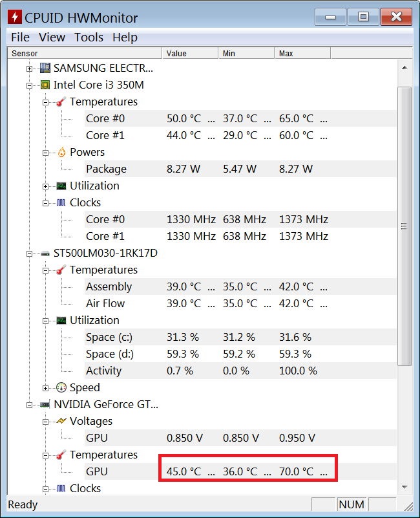Click the graph icon beside Intel Utilization
The height and width of the screenshot is (518, 420).
pyautogui.click(x=61, y=186)
